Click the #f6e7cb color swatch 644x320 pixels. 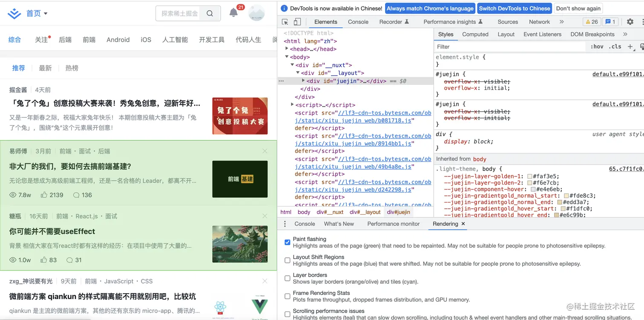pyautogui.click(x=530, y=183)
